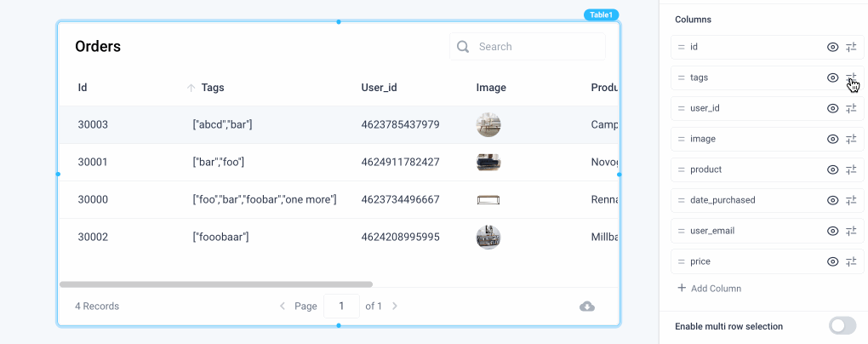Image resolution: width=868 pixels, height=344 pixels.
Task: Open settings for the tags column
Action: pyautogui.click(x=851, y=77)
